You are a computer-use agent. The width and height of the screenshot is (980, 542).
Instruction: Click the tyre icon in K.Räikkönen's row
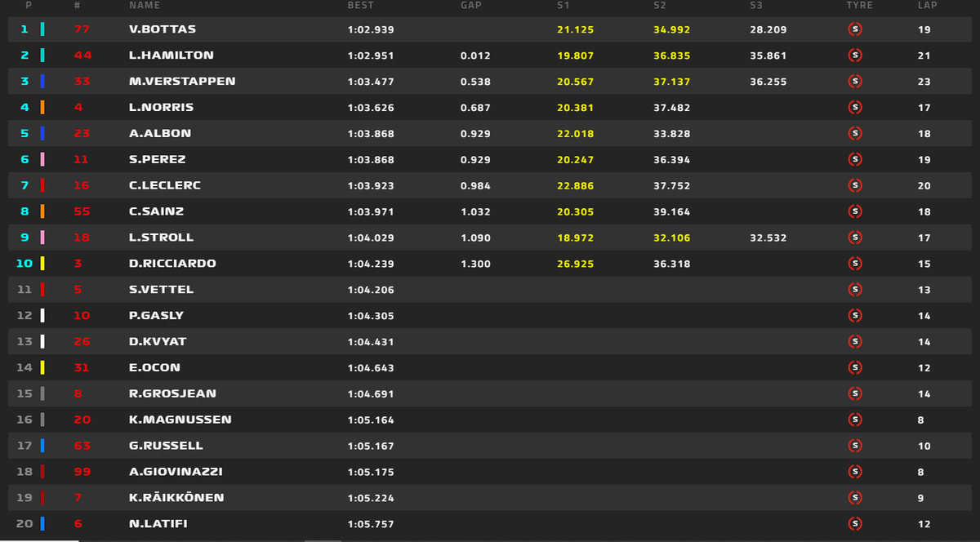point(855,497)
